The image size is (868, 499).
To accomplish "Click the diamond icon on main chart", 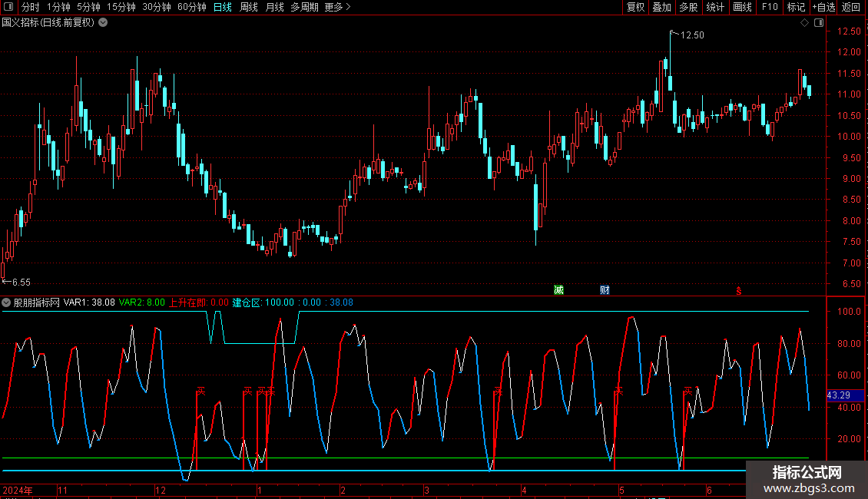I will pos(804,22).
